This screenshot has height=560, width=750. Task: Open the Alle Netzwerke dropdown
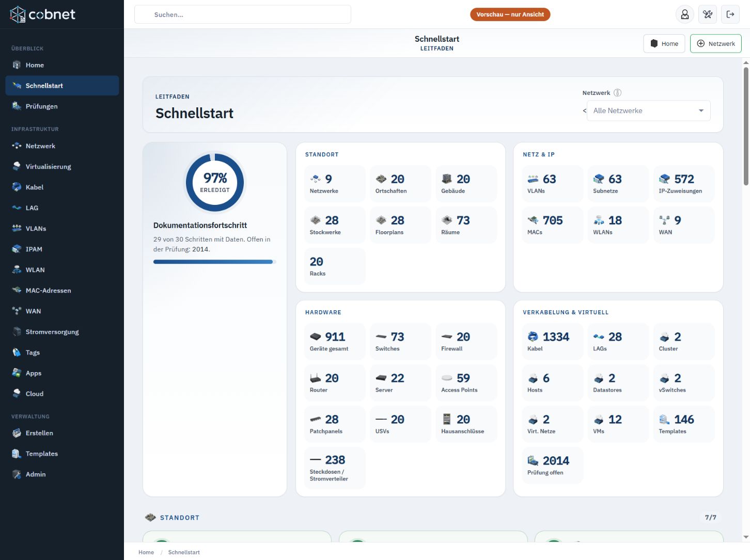648,110
